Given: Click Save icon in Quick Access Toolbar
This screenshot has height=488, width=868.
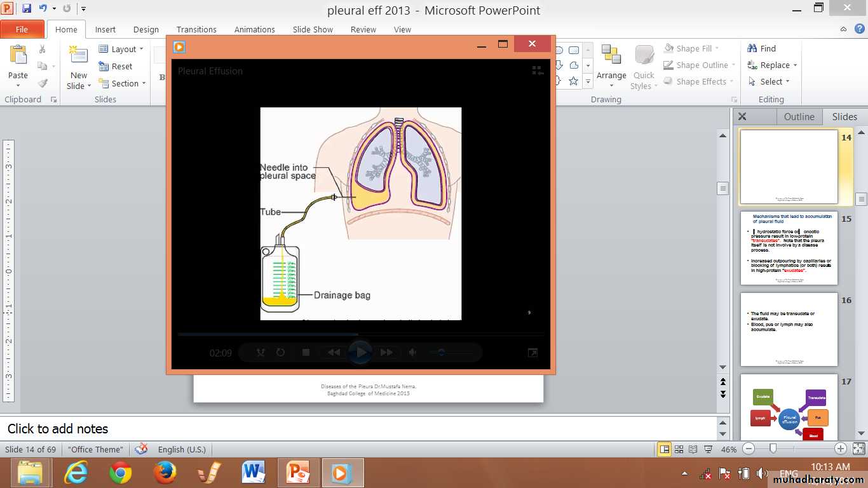Looking at the screenshot, I should pos(27,9).
